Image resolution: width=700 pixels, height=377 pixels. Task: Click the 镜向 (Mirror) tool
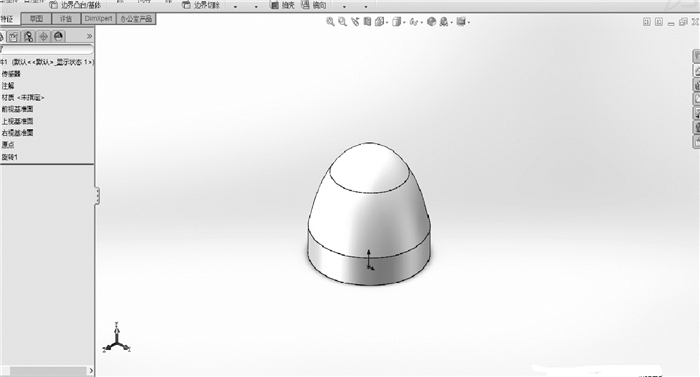click(314, 5)
